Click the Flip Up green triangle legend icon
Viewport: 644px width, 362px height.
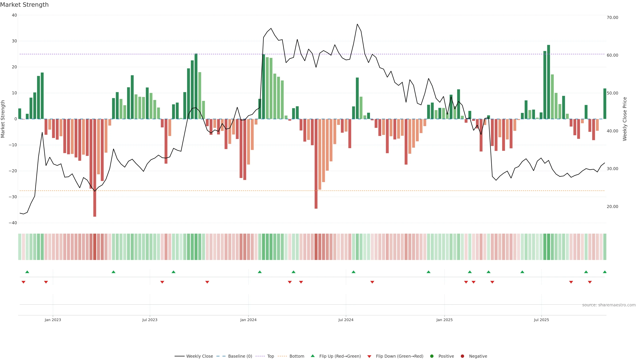[x=312, y=356]
